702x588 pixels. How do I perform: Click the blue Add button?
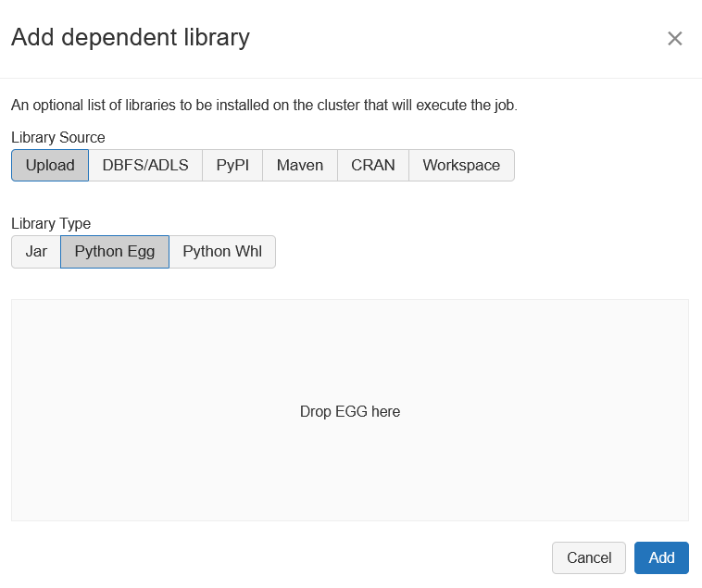click(661, 557)
